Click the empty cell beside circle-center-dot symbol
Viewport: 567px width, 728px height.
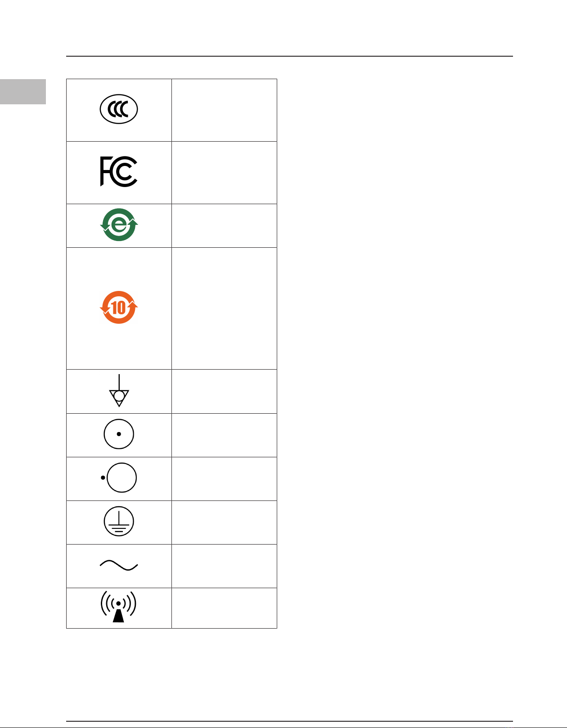click(x=224, y=435)
